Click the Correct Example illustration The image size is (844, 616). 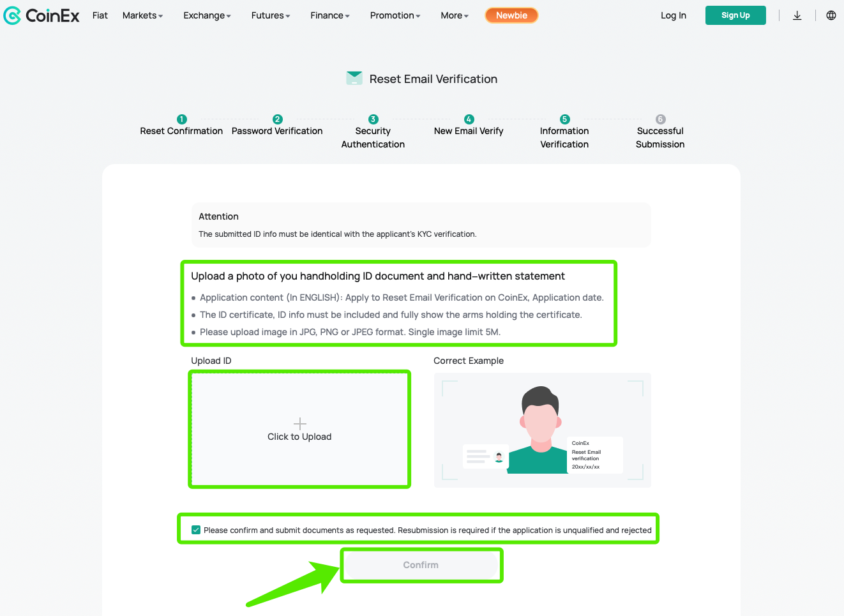pyautogui.click(x=543, y=430)
